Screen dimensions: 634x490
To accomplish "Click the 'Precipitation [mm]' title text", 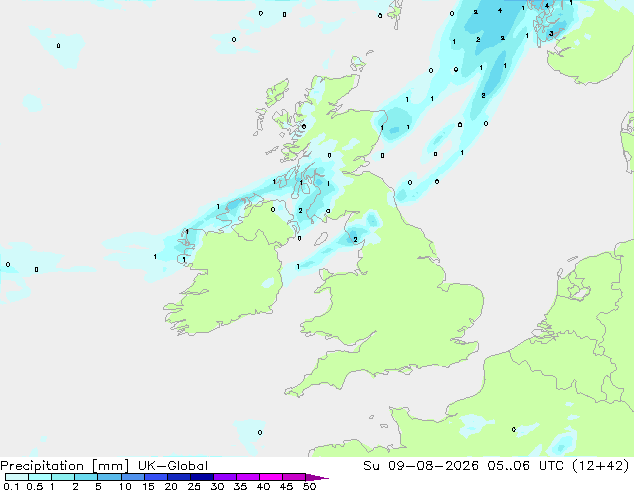I will [65, 466].
